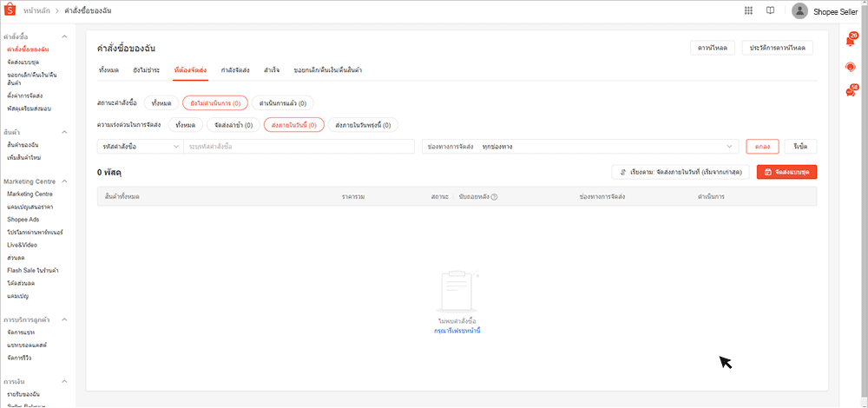
Task: Collapse the การบริการลูกค้า sidebar section
Action: 64,320
